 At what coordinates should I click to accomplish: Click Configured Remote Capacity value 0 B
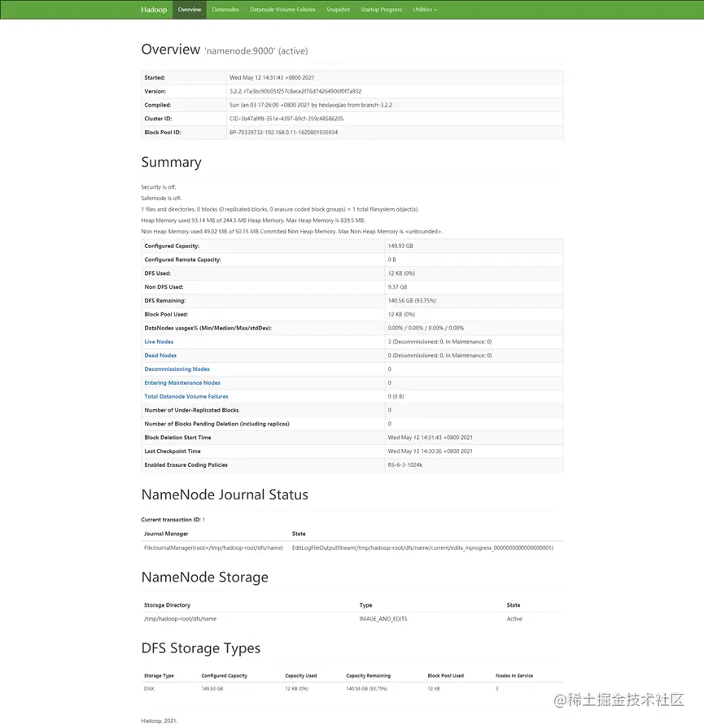click(391, 259)
